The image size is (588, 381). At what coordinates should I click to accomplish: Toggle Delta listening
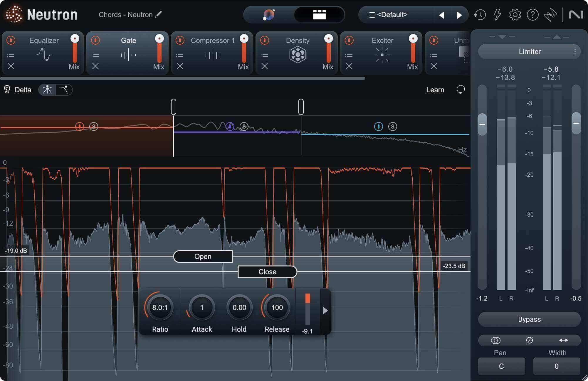[x=18, y=90]
